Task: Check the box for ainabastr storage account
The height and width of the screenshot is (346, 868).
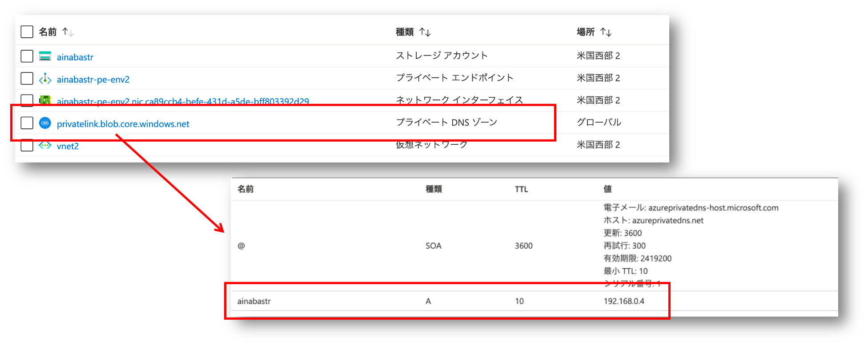Action: tap(27, 56)
